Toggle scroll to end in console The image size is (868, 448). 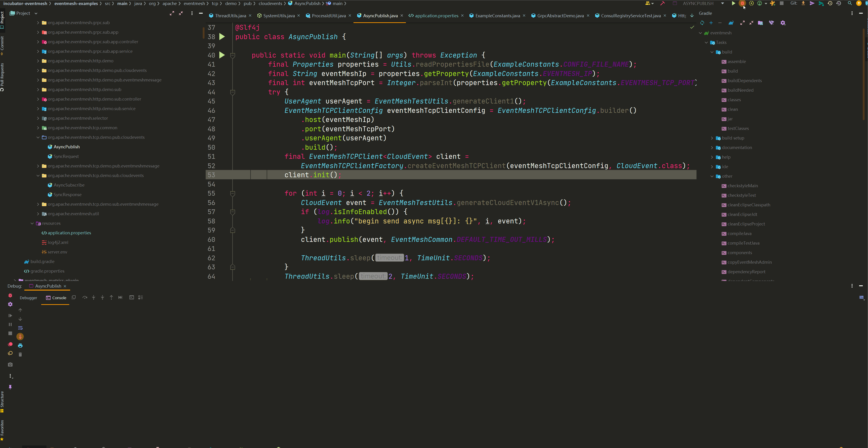tap(20, 337)
